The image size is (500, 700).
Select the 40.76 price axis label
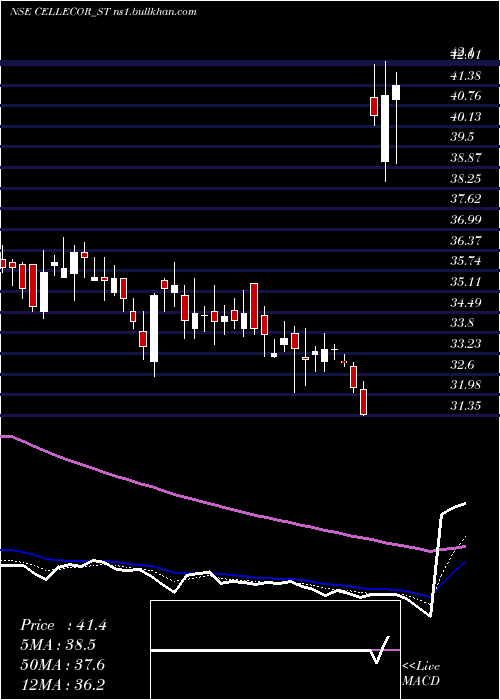click(466, 96)
